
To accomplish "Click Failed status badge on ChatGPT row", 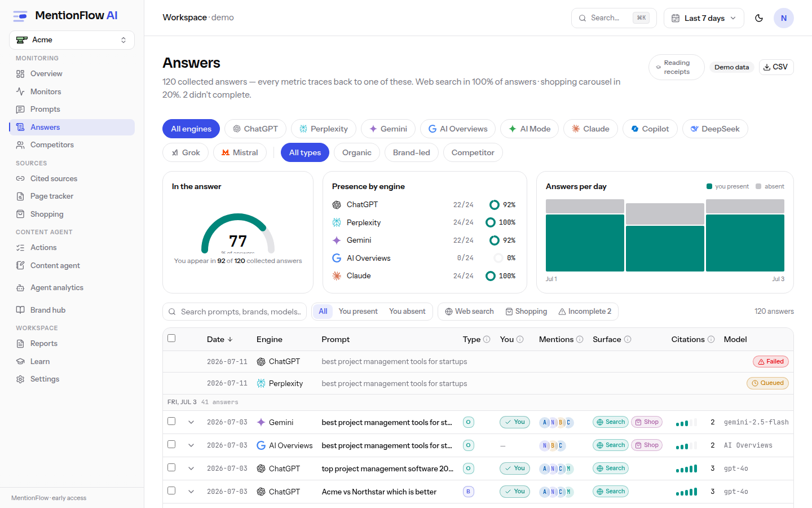I will pos(771,361).
